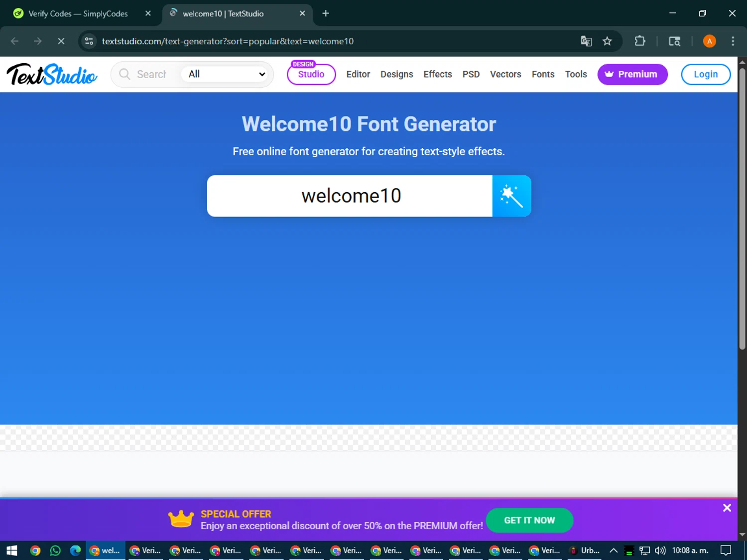Open the Designs menu item
This screenshot has height=560, width=747.
[397, 74]
